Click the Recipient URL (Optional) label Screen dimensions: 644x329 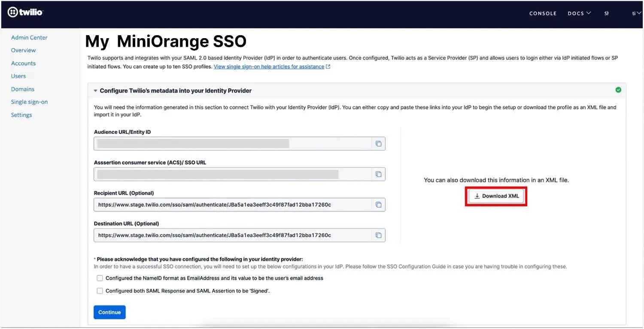(124, 193)
